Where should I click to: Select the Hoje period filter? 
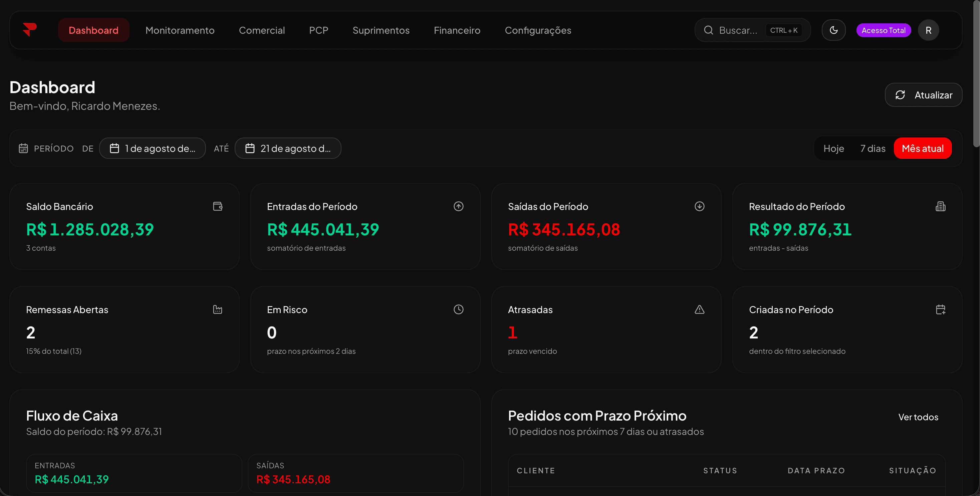point(833,148)
